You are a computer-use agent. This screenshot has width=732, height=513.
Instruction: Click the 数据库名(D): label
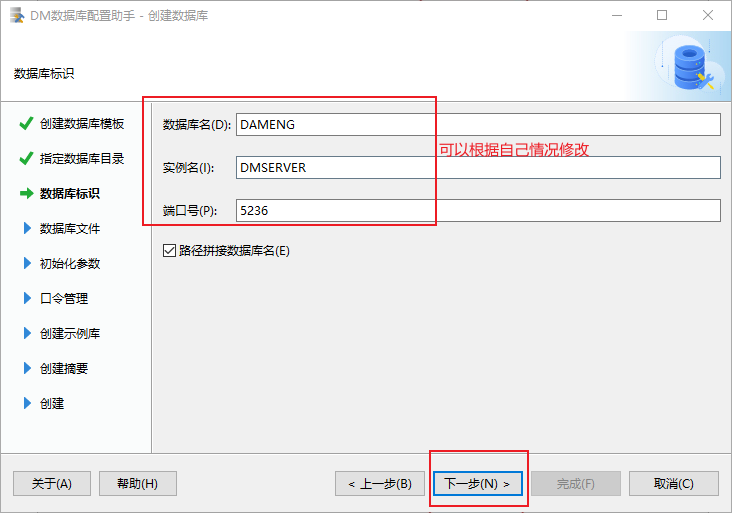pyautogui.click(x=197, y=125)
